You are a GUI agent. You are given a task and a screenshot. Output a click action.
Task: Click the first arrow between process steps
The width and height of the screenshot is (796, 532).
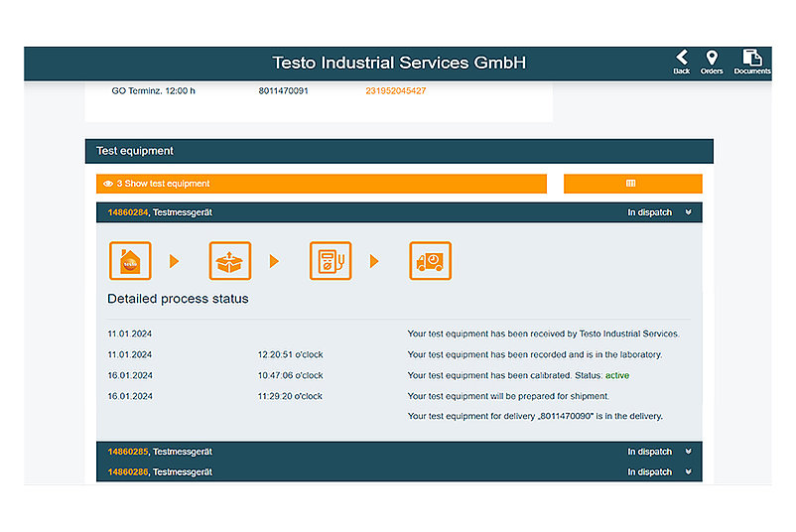(x=174, y=261)
